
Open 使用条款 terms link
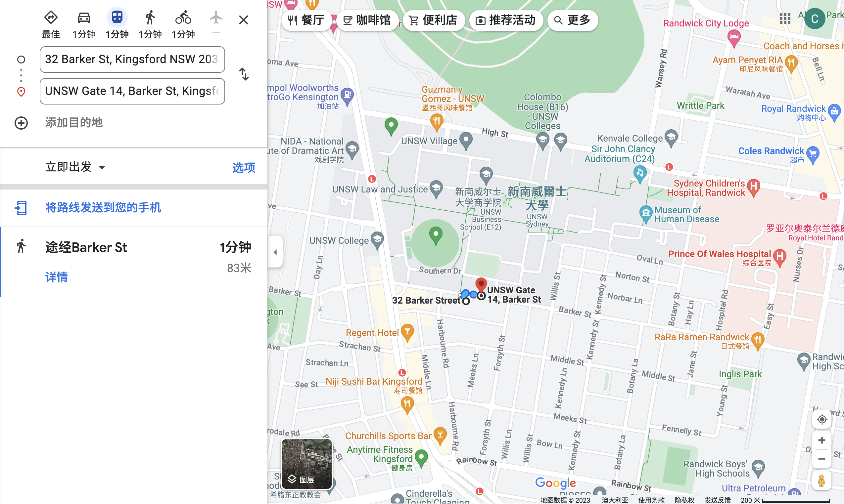pyautogui.click(x=651, y=500)
